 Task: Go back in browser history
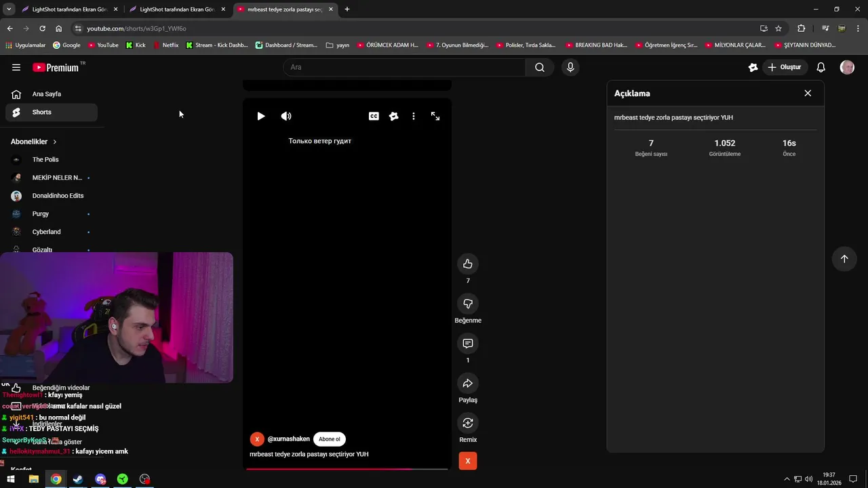click(10, 28)
